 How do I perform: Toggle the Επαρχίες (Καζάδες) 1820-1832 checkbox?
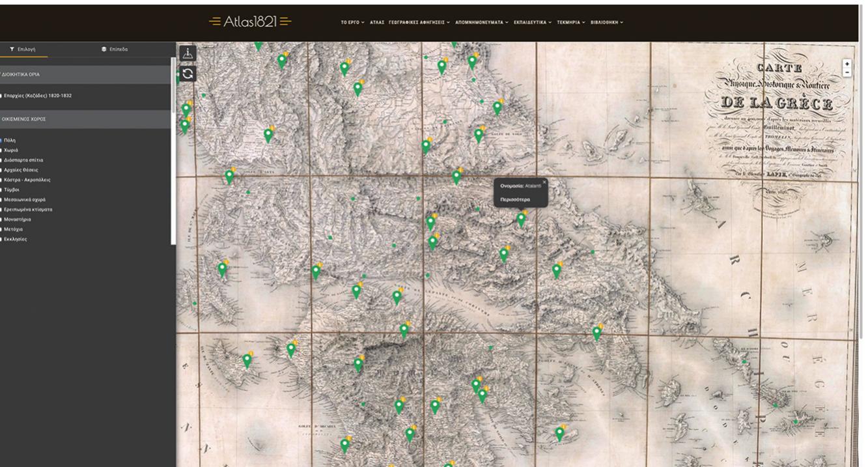[1, 96]
